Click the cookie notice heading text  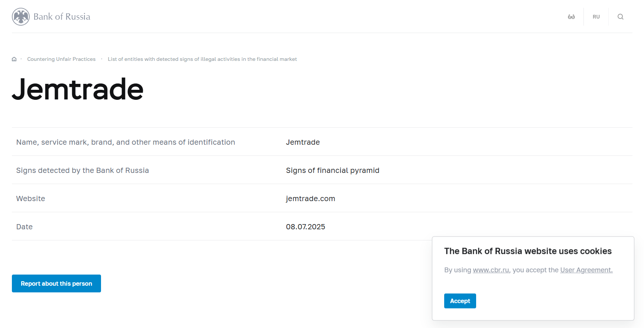(527, 251)
